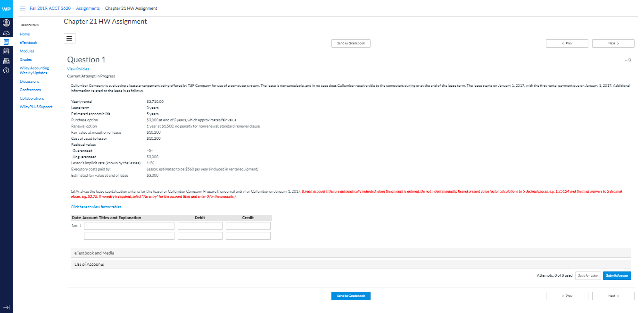Viewport: 644px width, 313px height.
Task: Click the Question 1 heading
Action: coord(87,59)
